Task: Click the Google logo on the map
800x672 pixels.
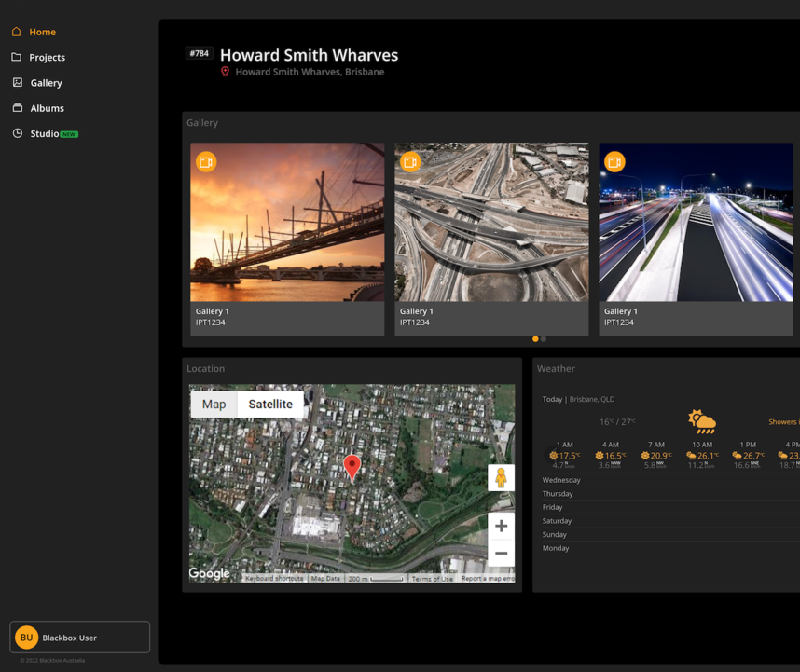Action: point(209,573)
